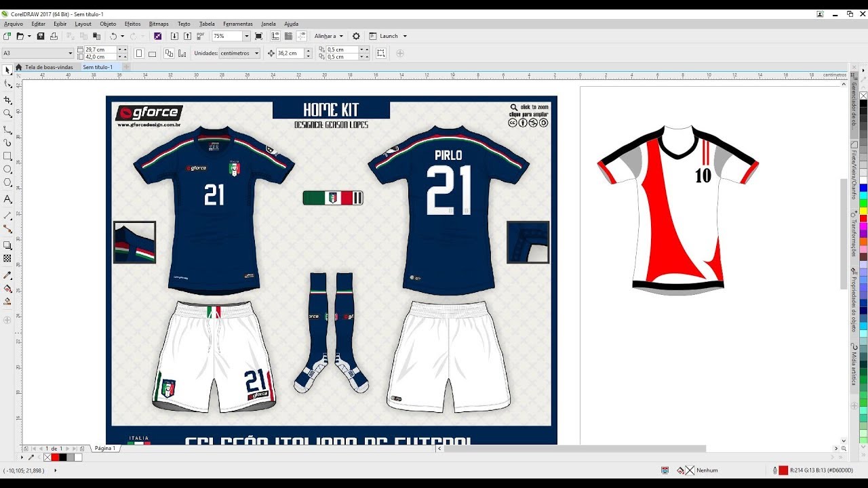The width and height of the screenshot is (868, 488).
Task: Click the Full-screen preview icon
Action: point(258,36)
